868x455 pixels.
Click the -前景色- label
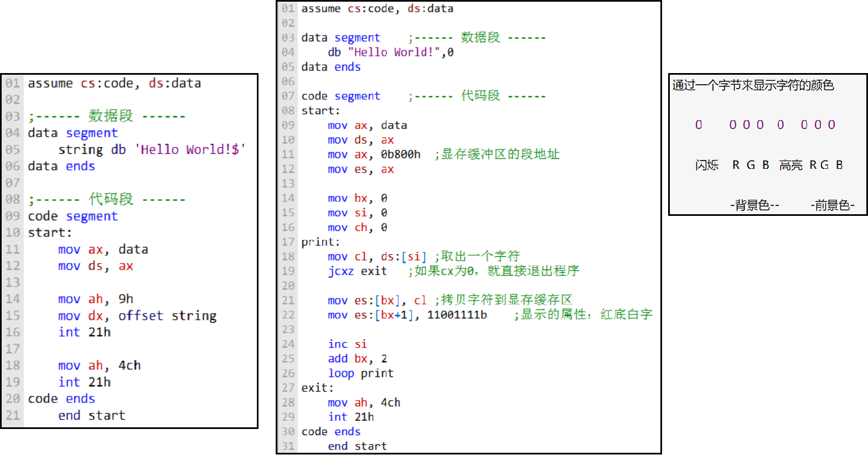833,205
